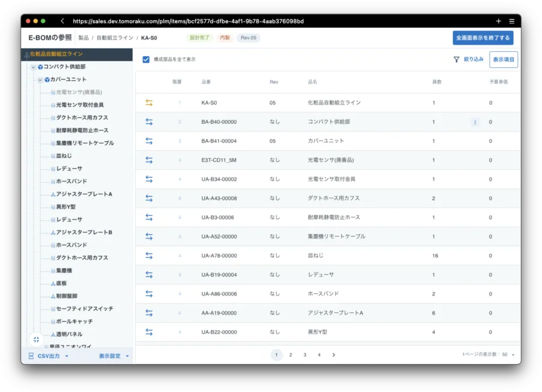Open the browser hamburger menu
Screen dimensions: 542x392
click(512, 21)
